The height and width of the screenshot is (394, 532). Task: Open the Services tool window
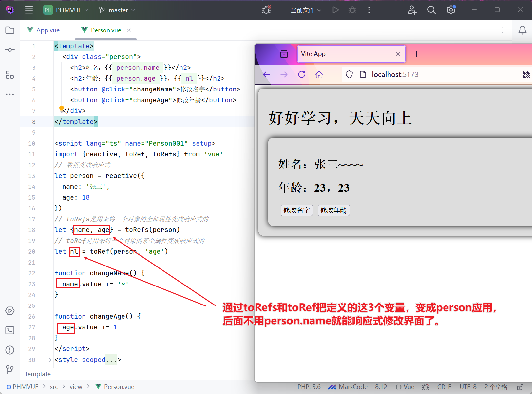click(x=10, y=311)
